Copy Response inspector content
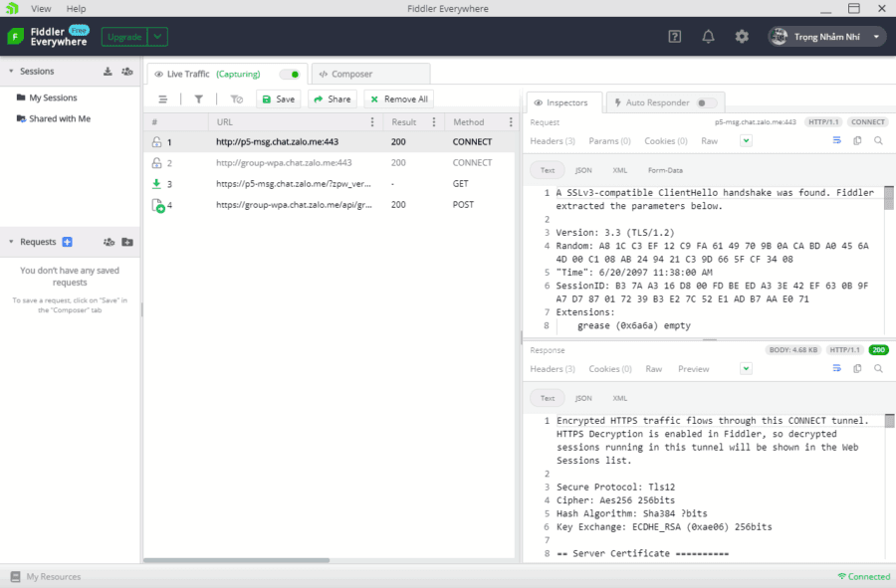Viewport: 896px width, 588px height. [857, 369]
